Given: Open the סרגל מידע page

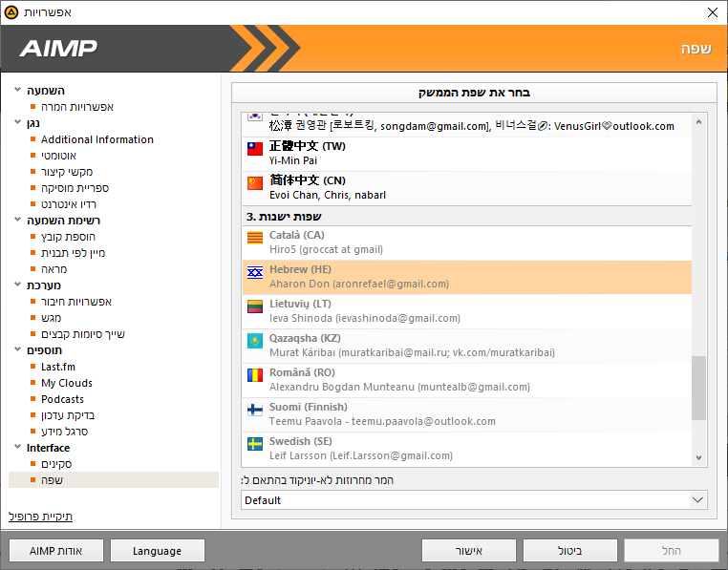Looking at the screenshot, I should [x=65, y=432].
